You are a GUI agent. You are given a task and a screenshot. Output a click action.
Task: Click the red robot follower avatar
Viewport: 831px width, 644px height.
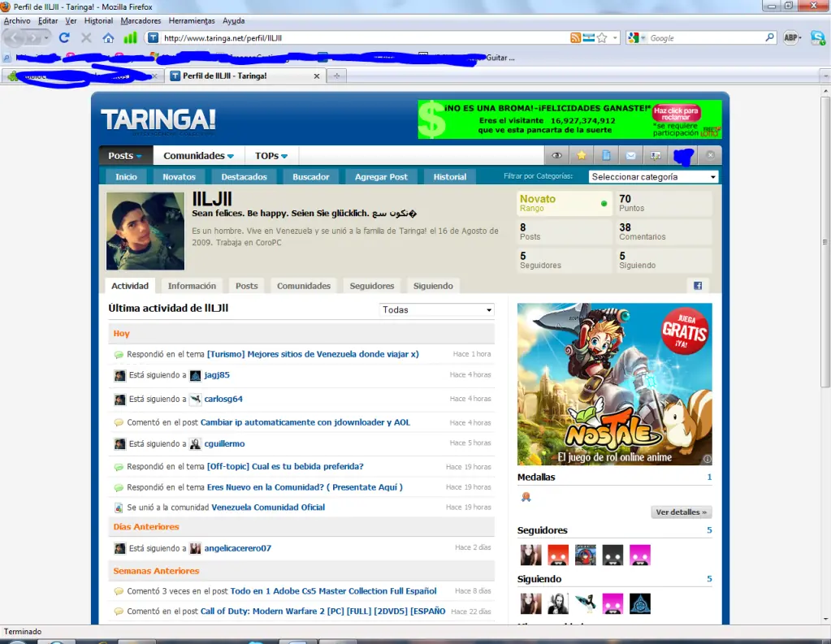click(x=558, y=555)
